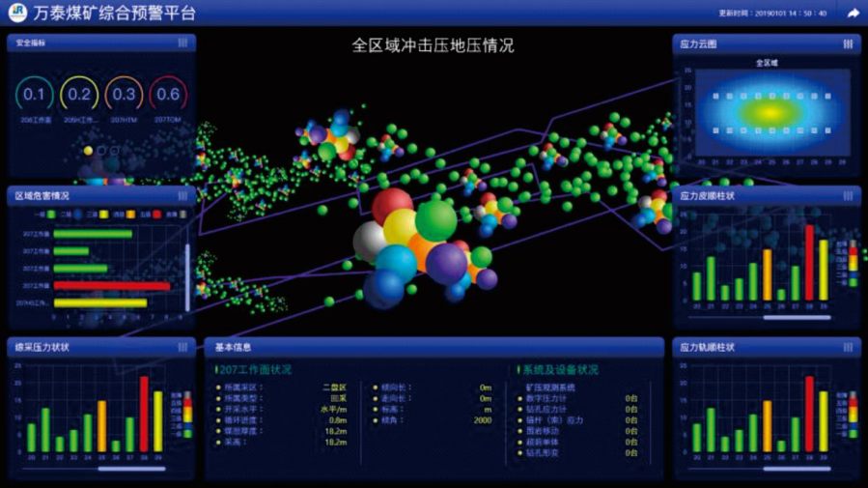Click the 应力皮顺柱状 panel title
The width and height of the screenshot is (868, 488).
click(707, 195)
